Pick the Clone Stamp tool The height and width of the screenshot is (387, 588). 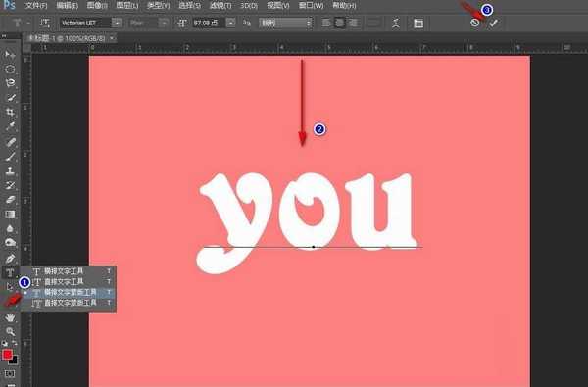[10, 170]
